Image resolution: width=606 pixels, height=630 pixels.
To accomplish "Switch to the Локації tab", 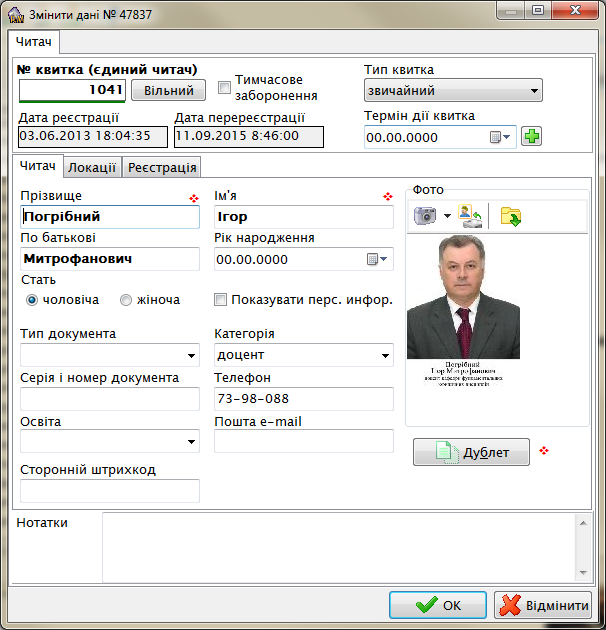I will point(92,168).
